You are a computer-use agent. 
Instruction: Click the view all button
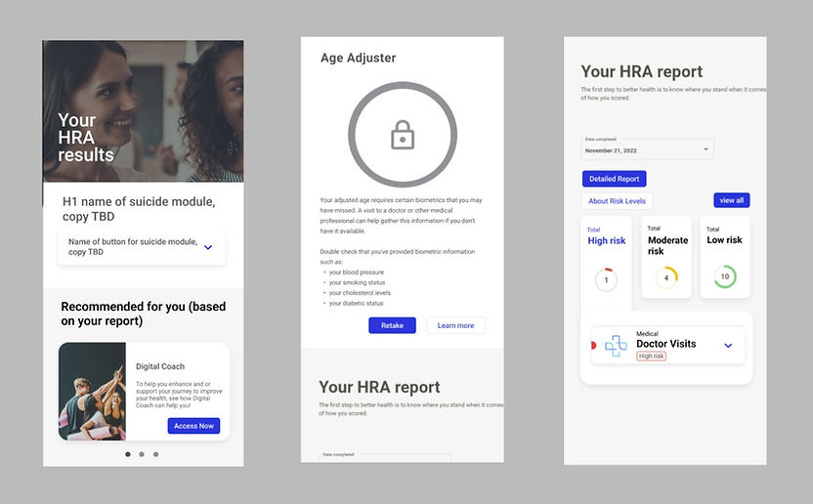coord(732,200)
